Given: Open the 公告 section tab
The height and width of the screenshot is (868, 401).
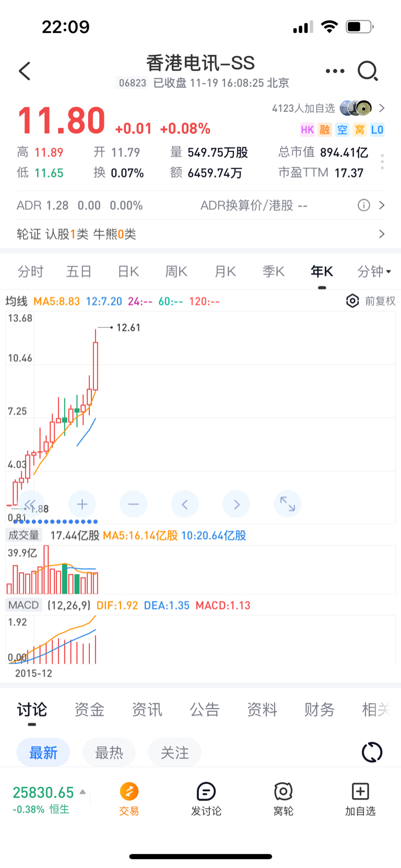Looking at the screenshot, I should (x=204, y=709).
